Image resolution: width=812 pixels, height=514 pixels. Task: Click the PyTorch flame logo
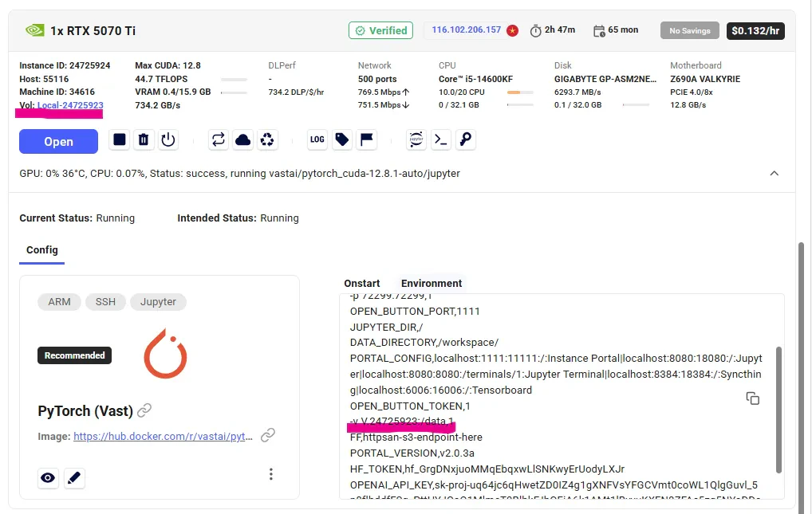pos(166,354)
